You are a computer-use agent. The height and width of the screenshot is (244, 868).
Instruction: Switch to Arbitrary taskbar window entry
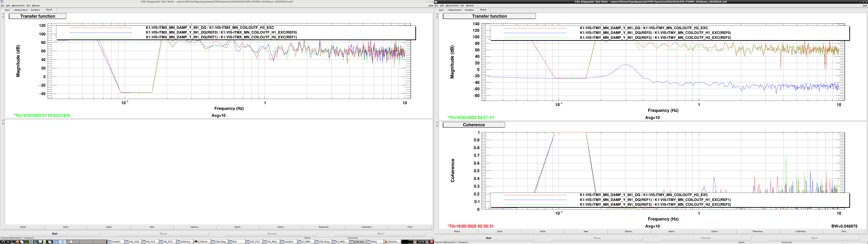pos(185,242)
